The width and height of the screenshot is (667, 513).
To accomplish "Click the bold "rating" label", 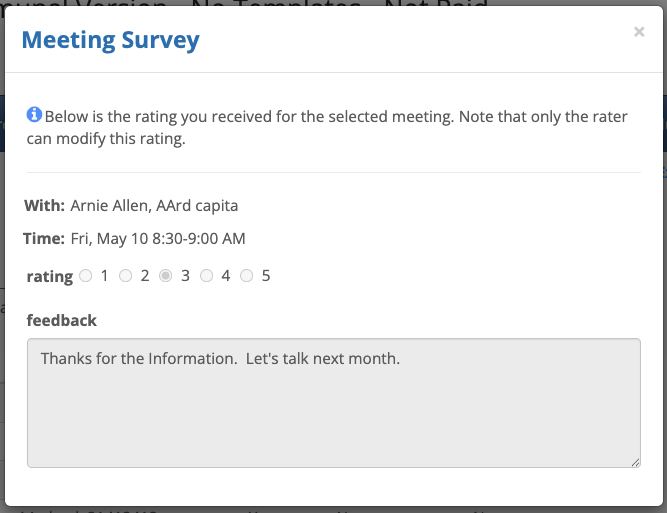I will point(48,277).
